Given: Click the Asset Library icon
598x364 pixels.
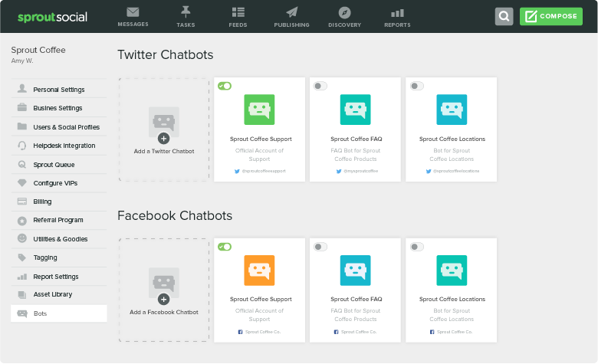Looking at the screenshot, I should [x=22, y=294].
